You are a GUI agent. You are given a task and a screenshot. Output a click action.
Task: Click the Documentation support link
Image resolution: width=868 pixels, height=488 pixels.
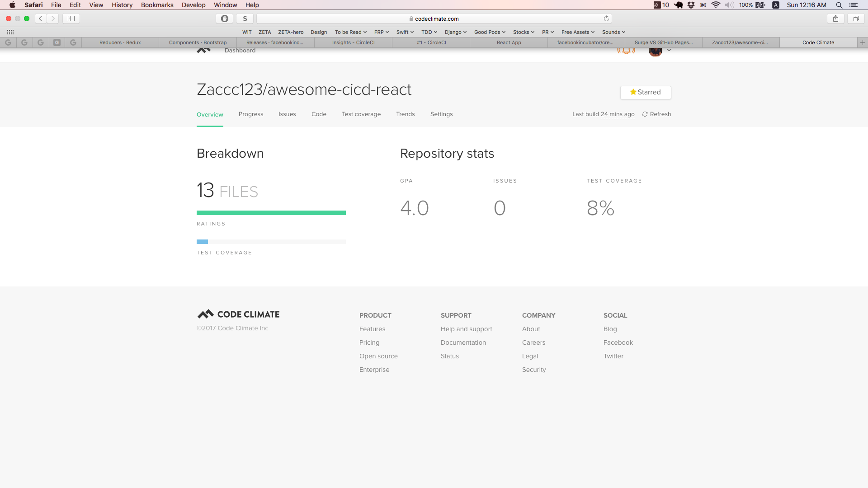pos(463,343)
